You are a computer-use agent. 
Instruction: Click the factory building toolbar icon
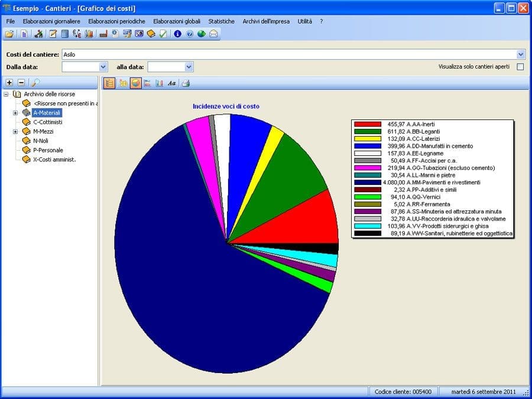tap(103, 34)
